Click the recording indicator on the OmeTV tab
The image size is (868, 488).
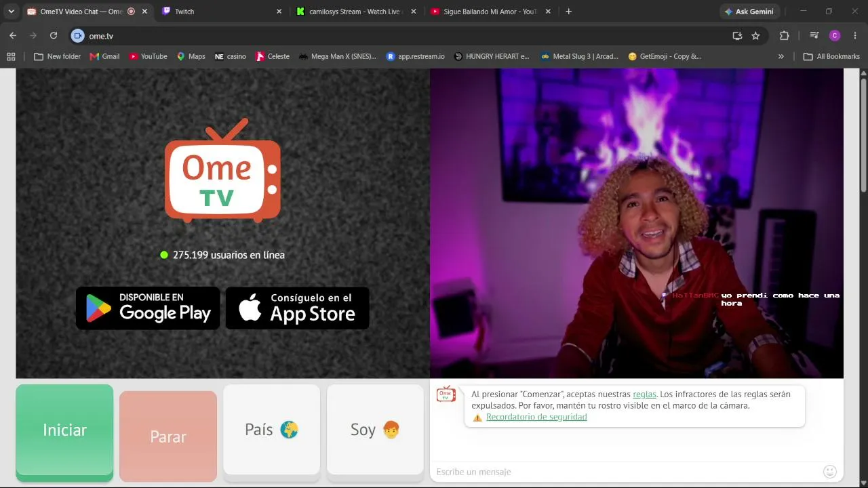[x=131, y=12]
